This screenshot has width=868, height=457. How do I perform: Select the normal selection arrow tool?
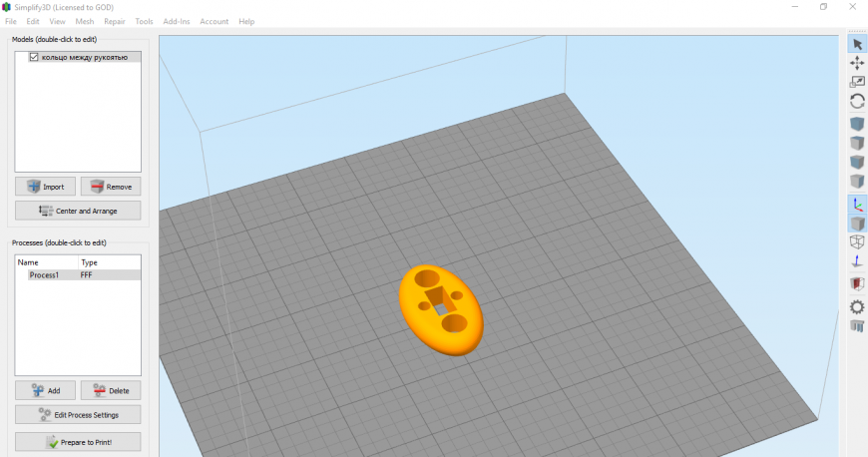point(857,44)
